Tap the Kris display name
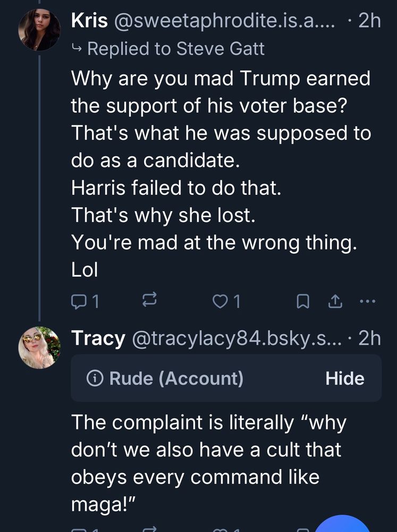This screenshot has width=397, height=532. (x=88, y=21)
